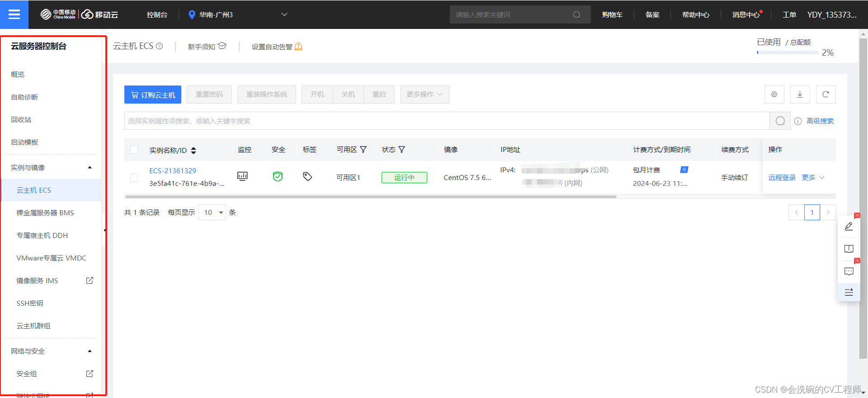Check the ECS-21361329 row checkbox

(x=134, y=178)
